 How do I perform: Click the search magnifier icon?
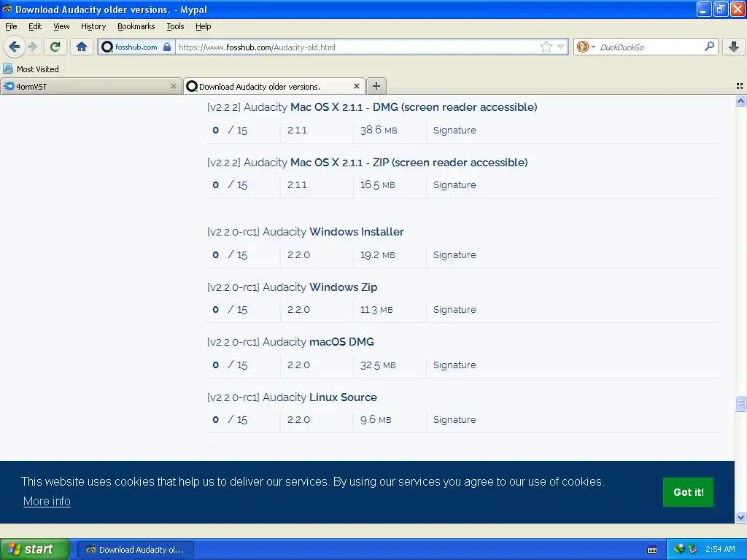click(709, 47)
